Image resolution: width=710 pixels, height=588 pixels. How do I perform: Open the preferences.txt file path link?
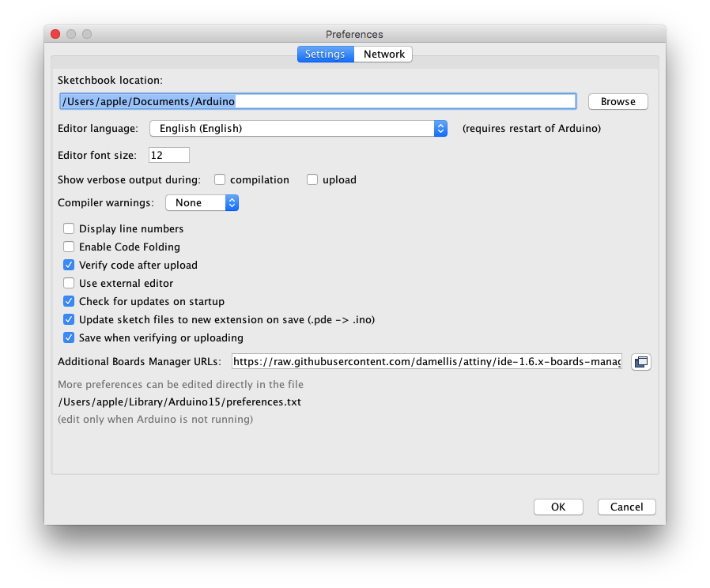[x=179, y=402]
